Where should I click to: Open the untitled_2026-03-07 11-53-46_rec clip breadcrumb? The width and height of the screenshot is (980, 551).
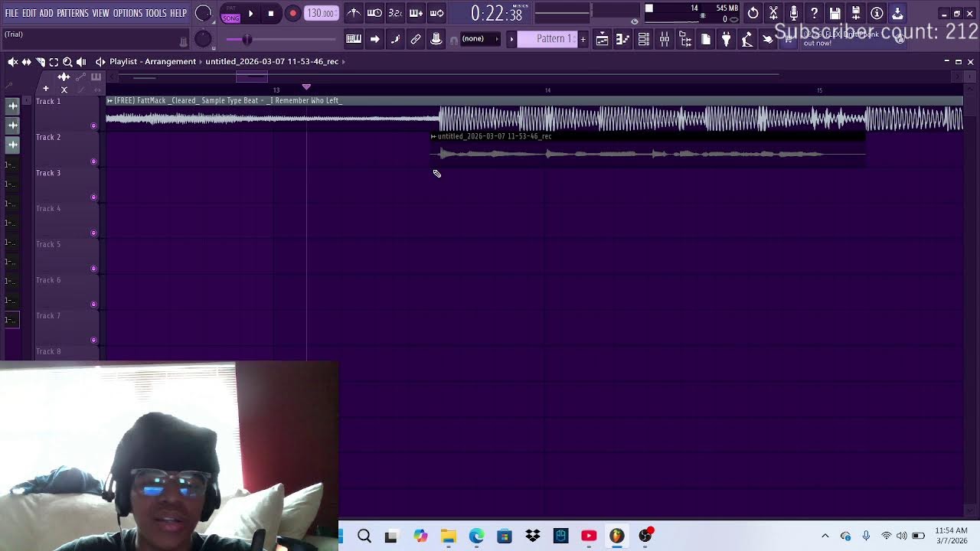click(x=272, y=61)
